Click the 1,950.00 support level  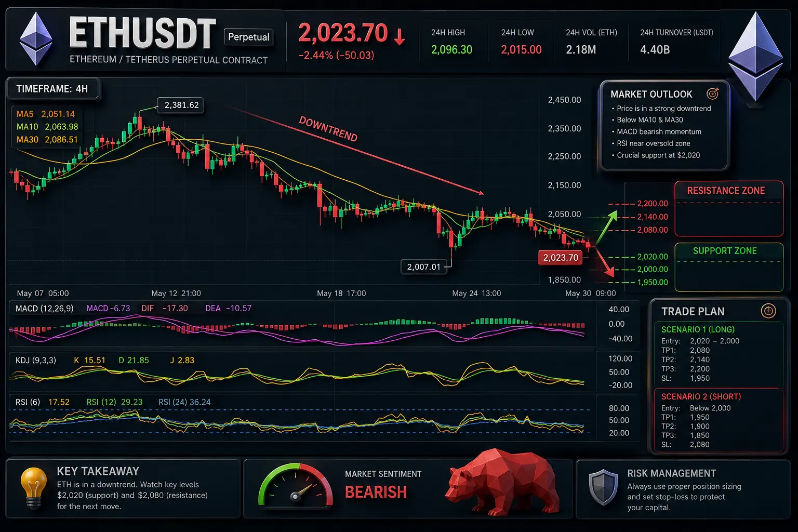coord(653,282)
